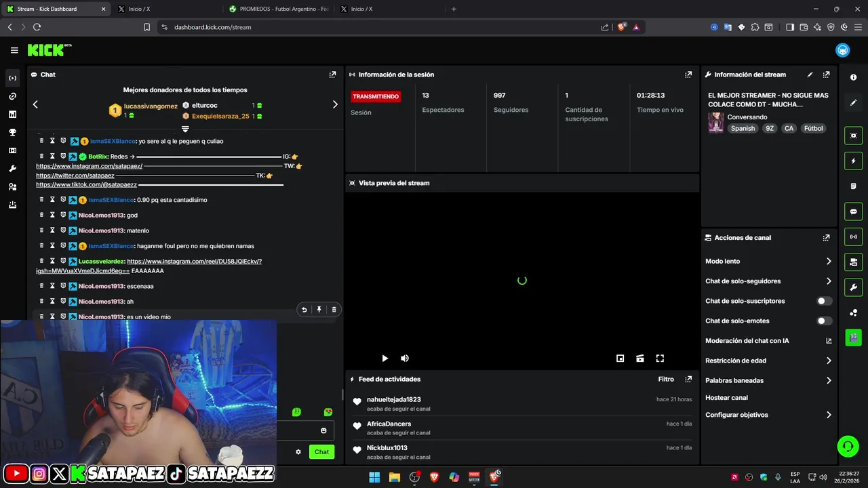Open the user avatar menu

[842, 50]
